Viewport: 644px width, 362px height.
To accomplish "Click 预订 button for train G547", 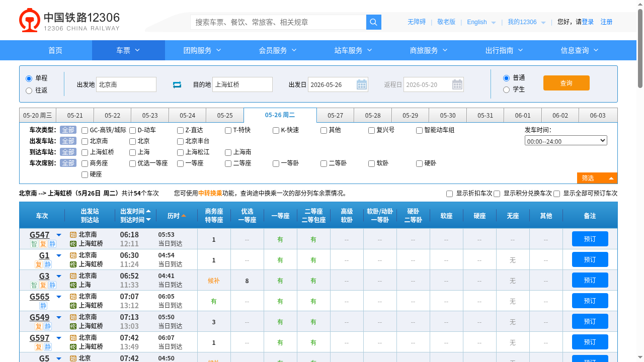I will tap(590, 239).
